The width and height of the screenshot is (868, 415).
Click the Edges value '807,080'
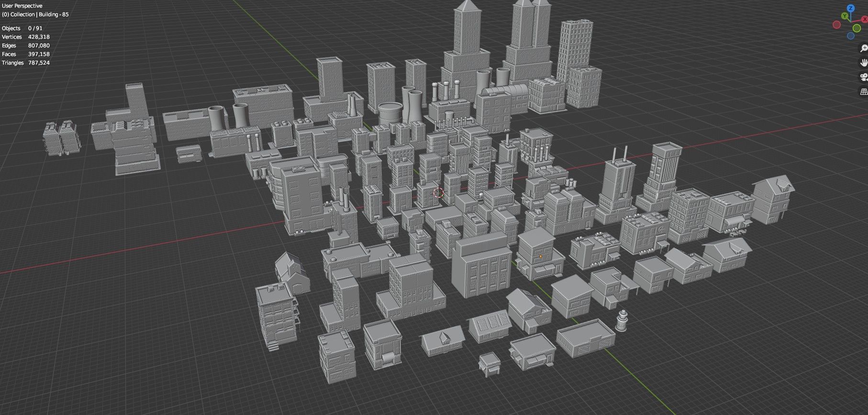coord(39,45)
